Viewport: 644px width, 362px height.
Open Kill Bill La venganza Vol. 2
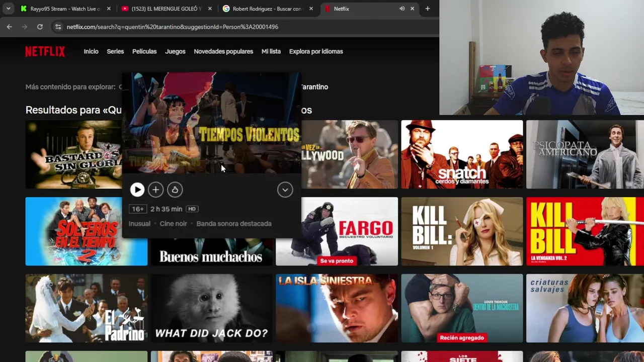(x=585, y=231)
